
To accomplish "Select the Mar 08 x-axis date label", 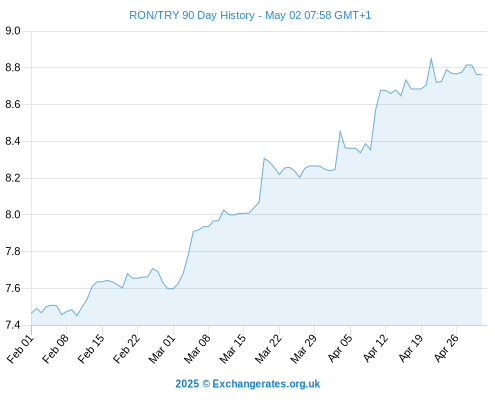I will tap(197, 349).
